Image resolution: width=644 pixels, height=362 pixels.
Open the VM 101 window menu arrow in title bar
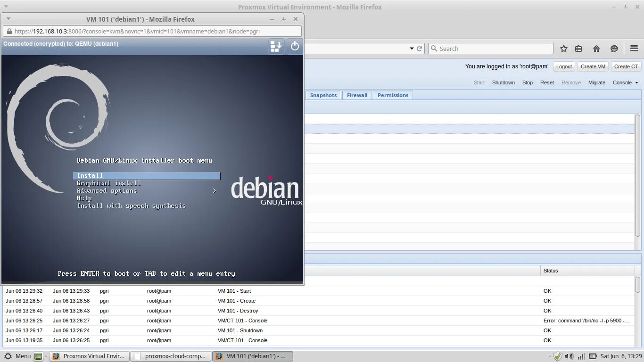tap(8, 19)
